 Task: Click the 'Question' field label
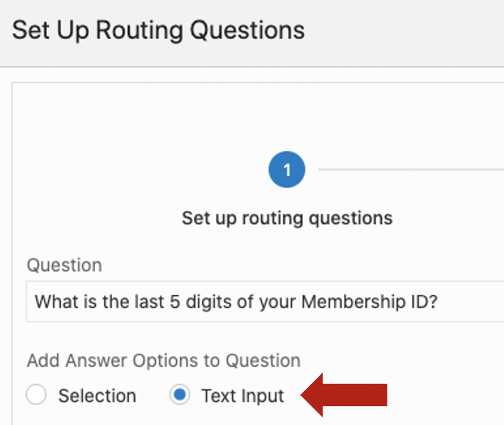point(64,265)
